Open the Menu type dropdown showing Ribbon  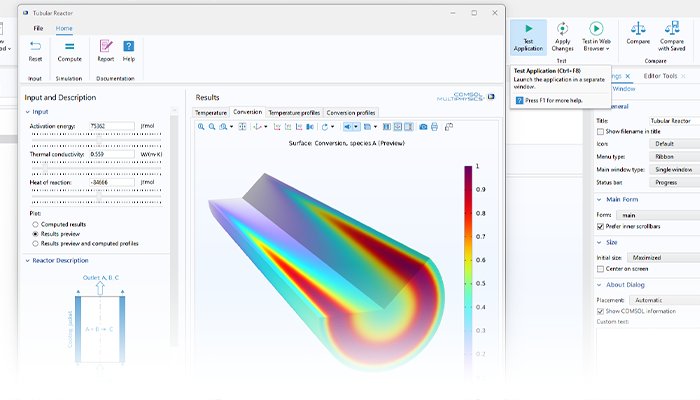click(x=674, y=157)
